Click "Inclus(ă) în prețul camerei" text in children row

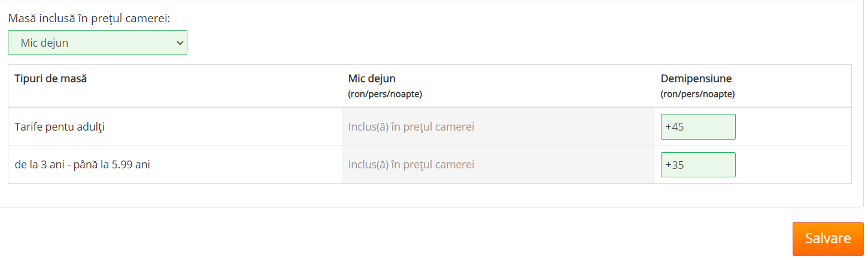pos(411,165)
